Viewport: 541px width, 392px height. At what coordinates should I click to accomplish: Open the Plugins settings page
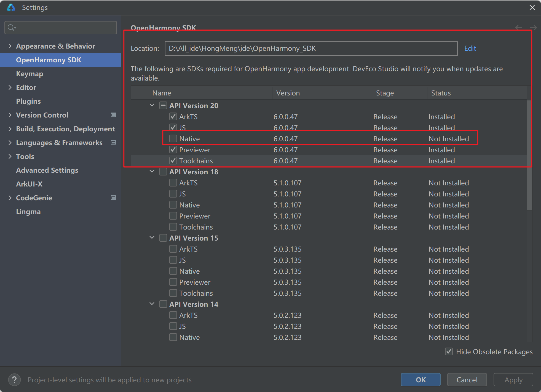28,101
